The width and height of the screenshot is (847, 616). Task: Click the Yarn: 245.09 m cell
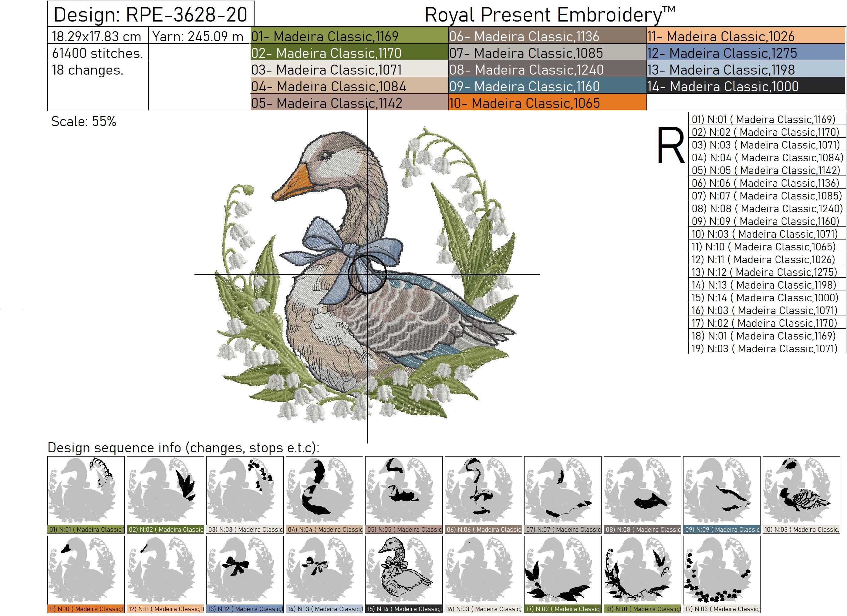199,36
